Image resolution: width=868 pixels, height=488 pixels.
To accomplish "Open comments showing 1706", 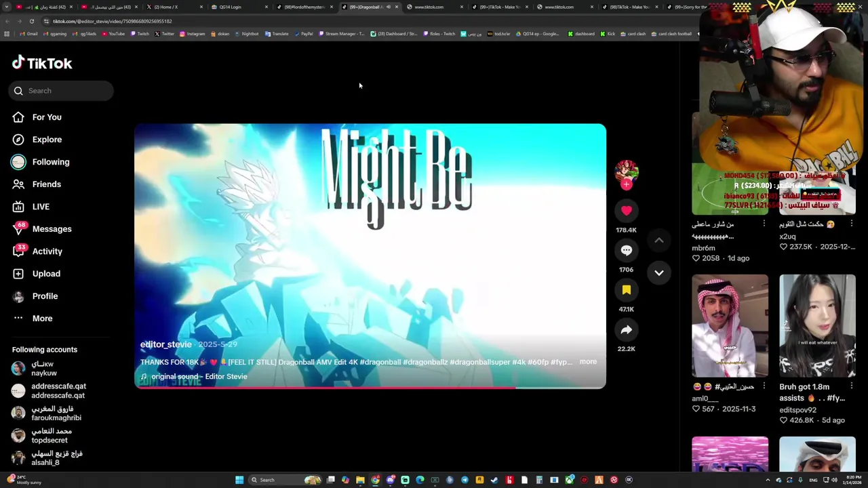I will (626, 250).
